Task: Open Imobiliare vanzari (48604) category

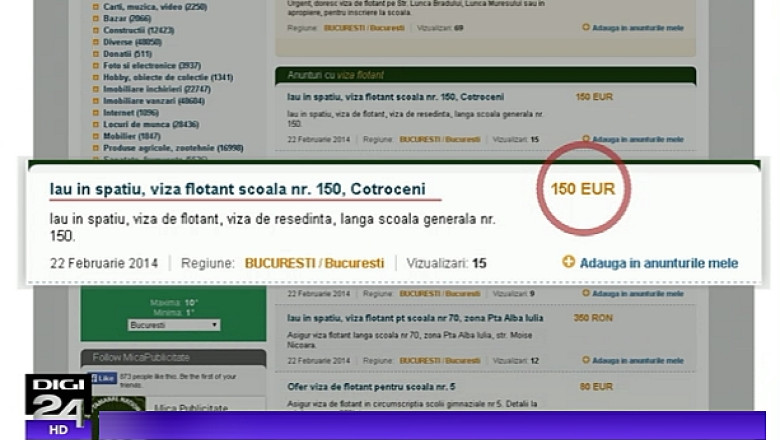Action: [x=154, y=101]
